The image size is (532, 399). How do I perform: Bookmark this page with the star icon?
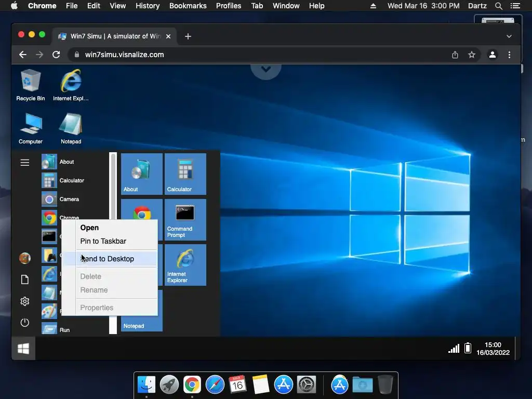tap(472, 55)
